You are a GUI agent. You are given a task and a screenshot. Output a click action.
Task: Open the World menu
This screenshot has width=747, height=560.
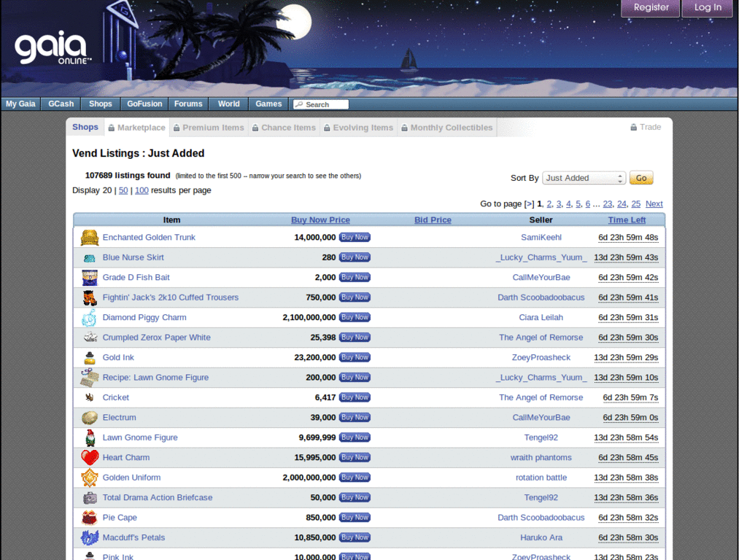[x=228, y=104]
